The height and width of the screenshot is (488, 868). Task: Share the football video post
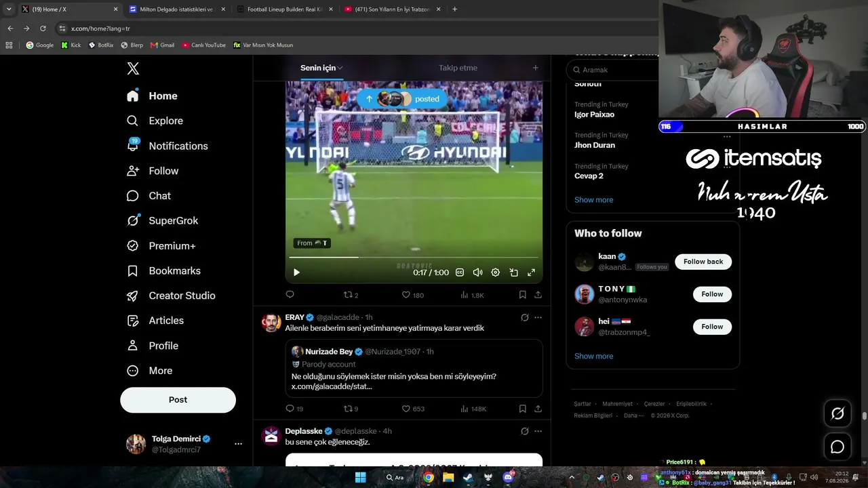(x=538, y=295)
